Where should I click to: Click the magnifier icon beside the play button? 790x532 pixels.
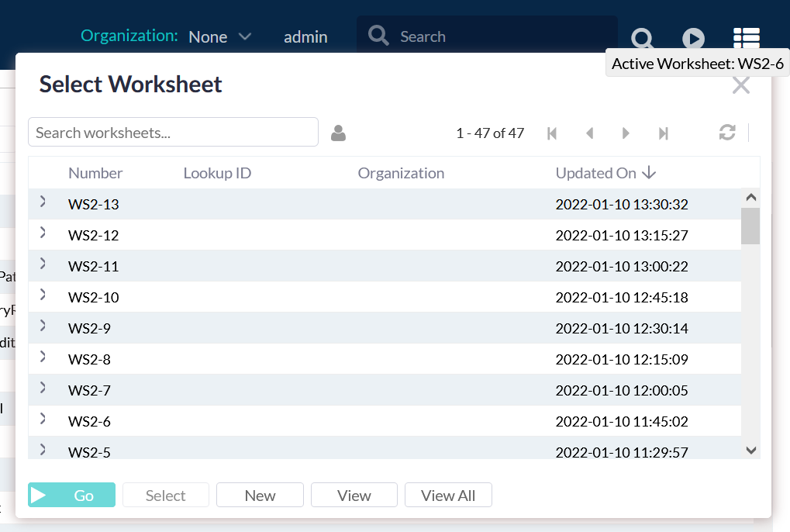click(x=642, y=37)
